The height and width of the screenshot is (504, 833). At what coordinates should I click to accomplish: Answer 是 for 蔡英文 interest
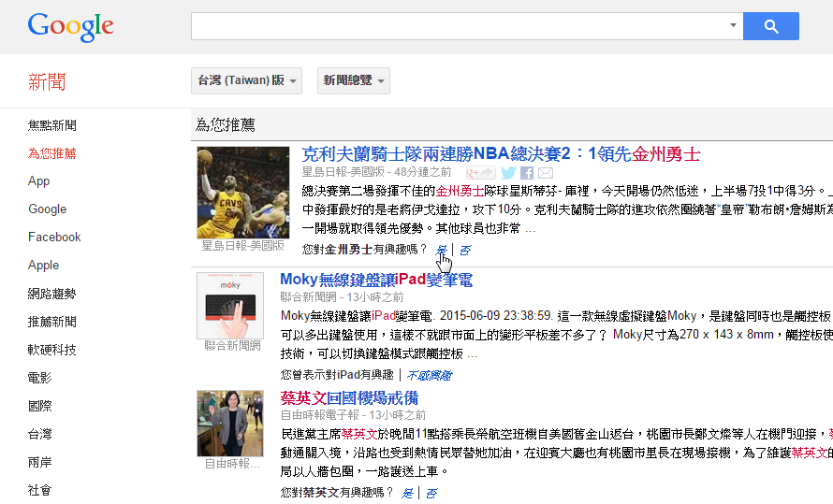coord(407,494)
